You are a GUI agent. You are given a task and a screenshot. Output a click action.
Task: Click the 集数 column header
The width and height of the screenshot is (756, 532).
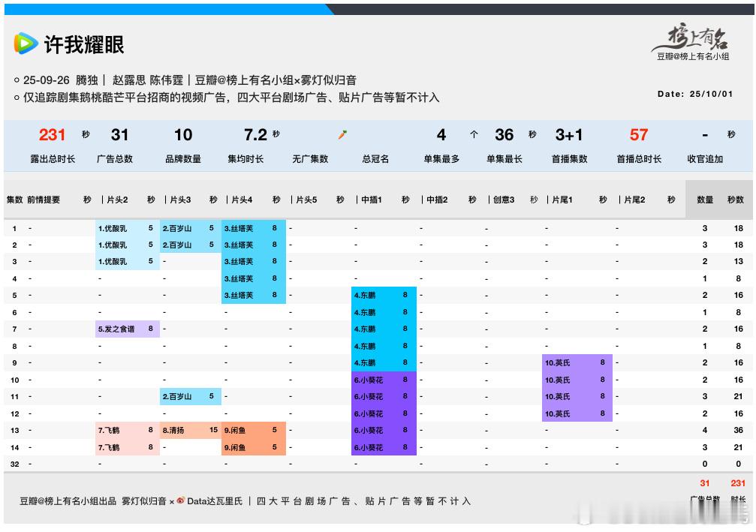(x=14, y=200)
